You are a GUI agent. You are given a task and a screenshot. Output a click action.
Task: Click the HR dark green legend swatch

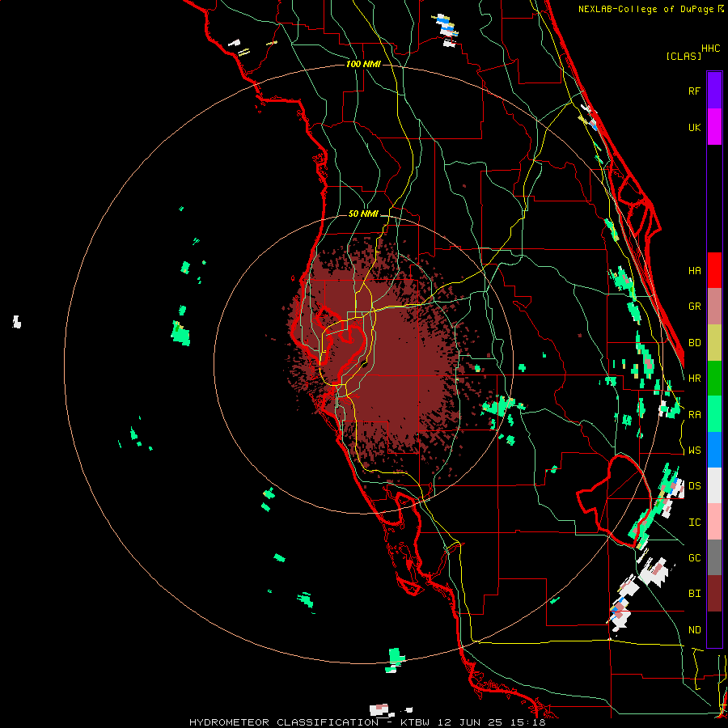(714, 379)
